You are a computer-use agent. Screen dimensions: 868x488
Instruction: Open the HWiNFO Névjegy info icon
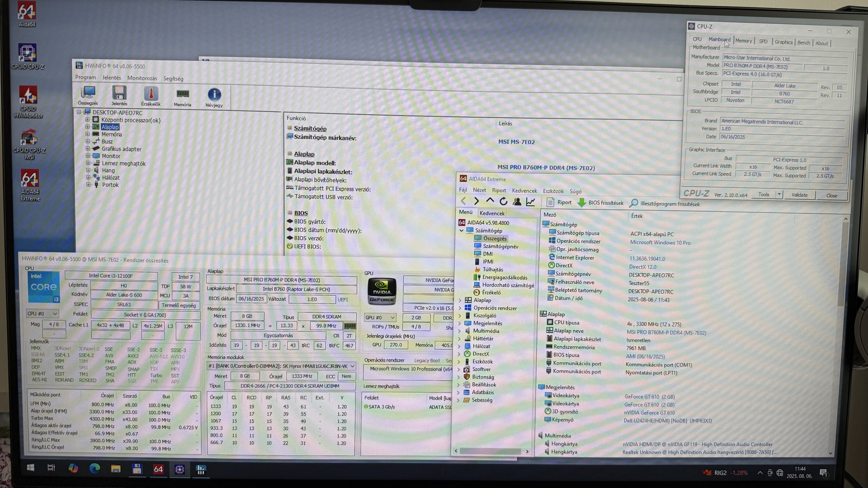point(214,94)
